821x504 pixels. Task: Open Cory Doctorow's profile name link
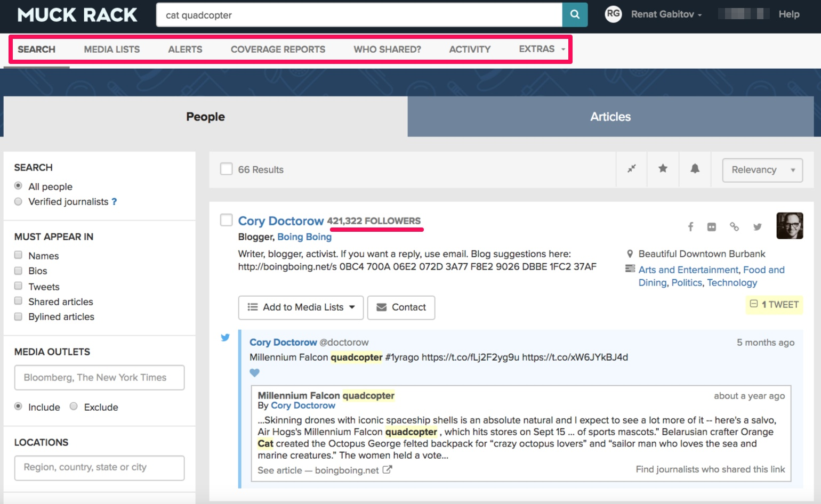280,221
